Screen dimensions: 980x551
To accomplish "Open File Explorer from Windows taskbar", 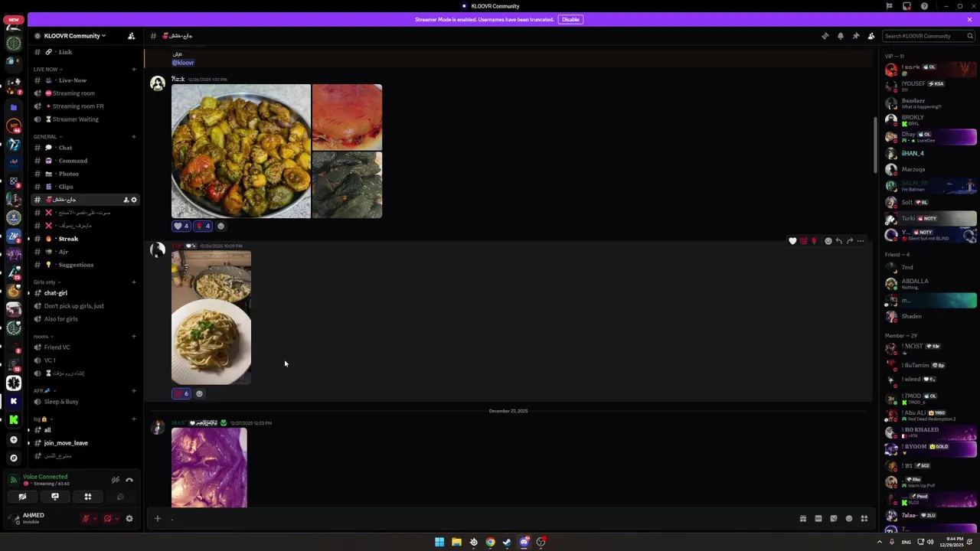I will [x=456, y=542].
